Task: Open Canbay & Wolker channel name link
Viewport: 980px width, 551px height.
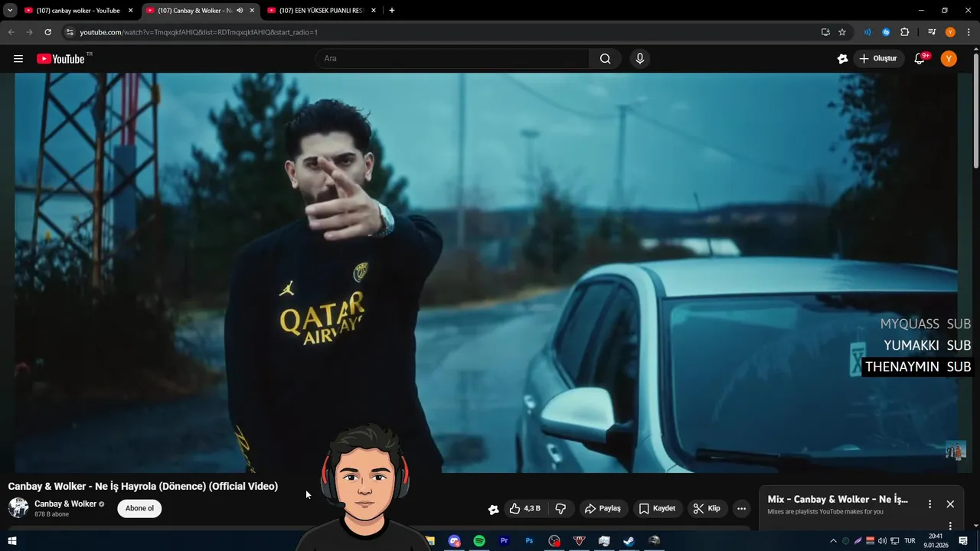Action: [65, 504]
